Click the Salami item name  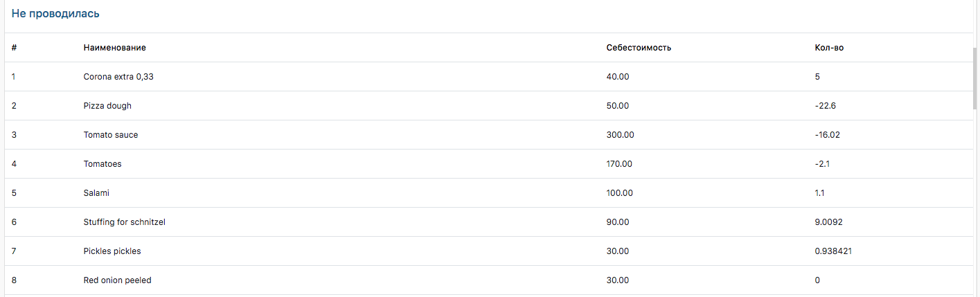coord(96,193)
